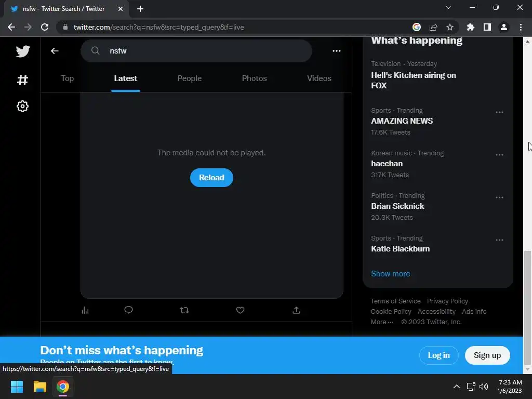The width and height of the screenshot is (532, 399).
Task: Toggle Chrome side panel icon
Action: (487, 27)
